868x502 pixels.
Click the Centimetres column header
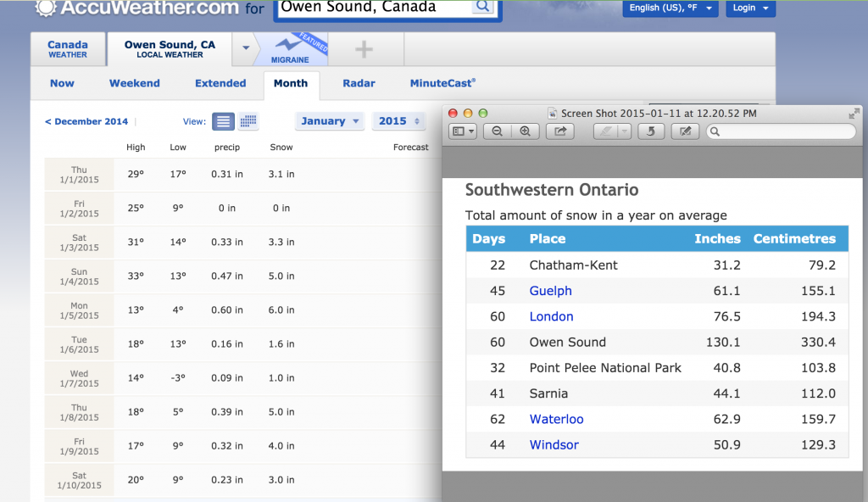coord(794,239)
